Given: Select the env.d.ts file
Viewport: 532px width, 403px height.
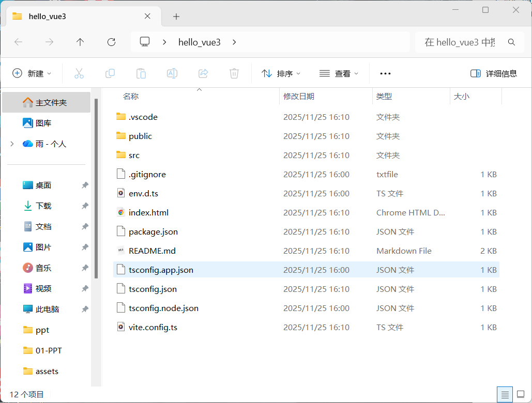Looking at the screenshot, I should (306, 193).
